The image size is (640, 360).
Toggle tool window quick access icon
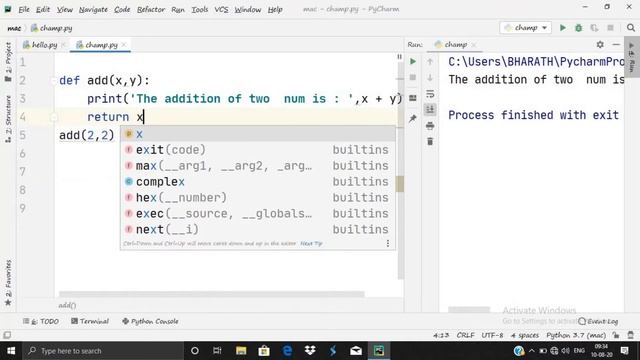(x=7, y=335)
